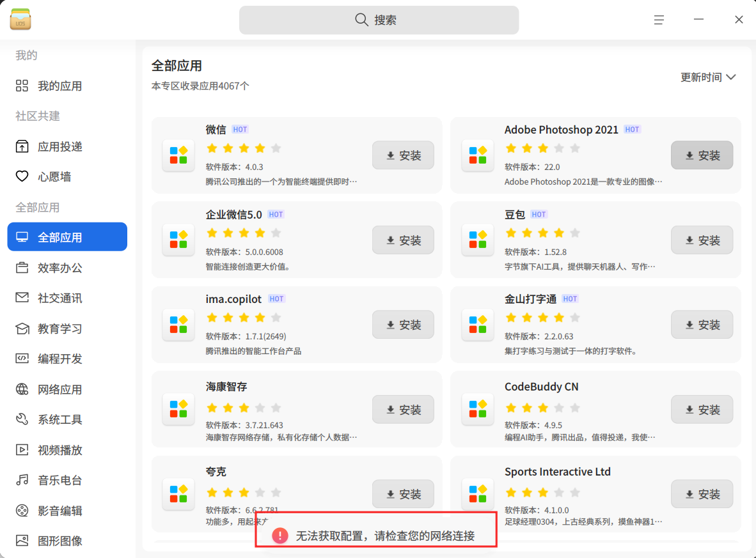Image resolution: width=756 pixels, height=558 pixels.
Task: Click the HOT badge beside 微信
Action: [240, 129]
